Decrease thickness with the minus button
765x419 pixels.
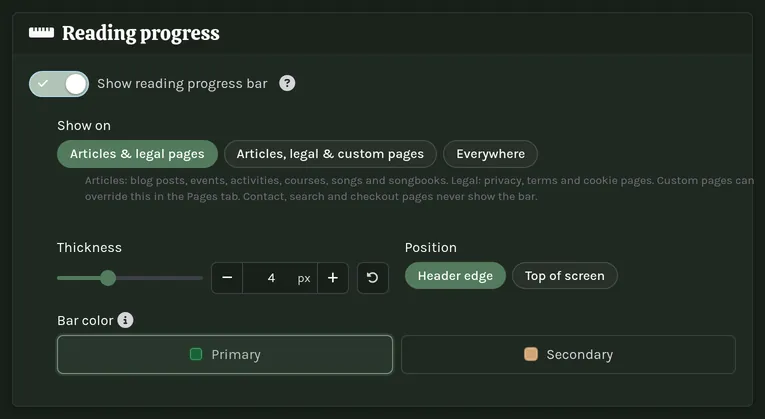(227, 278)
